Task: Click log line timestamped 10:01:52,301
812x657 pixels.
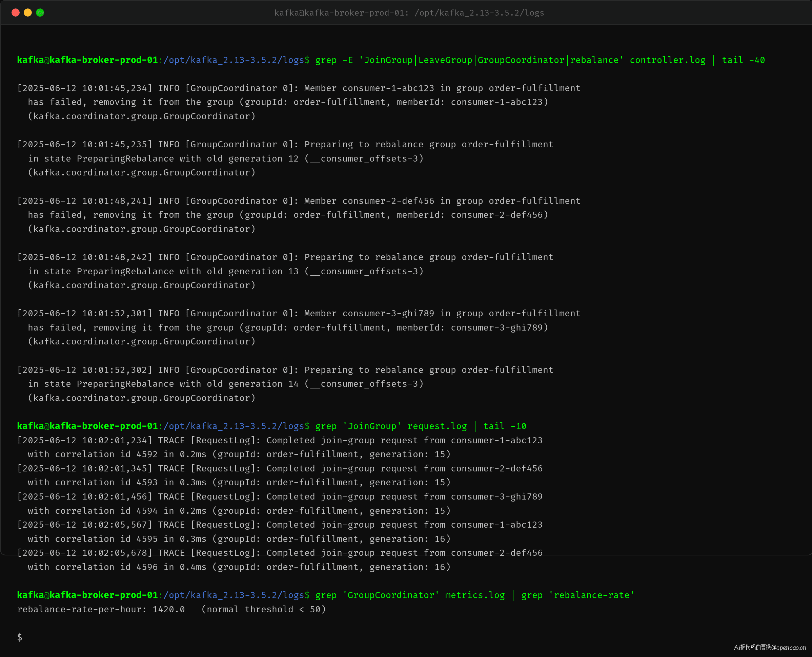Action: (299, 313)
